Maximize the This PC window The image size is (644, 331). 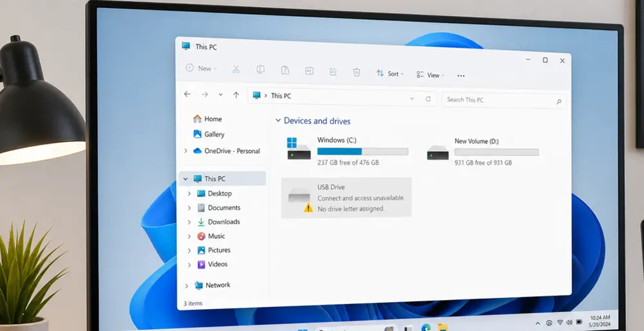pos(545,60)
